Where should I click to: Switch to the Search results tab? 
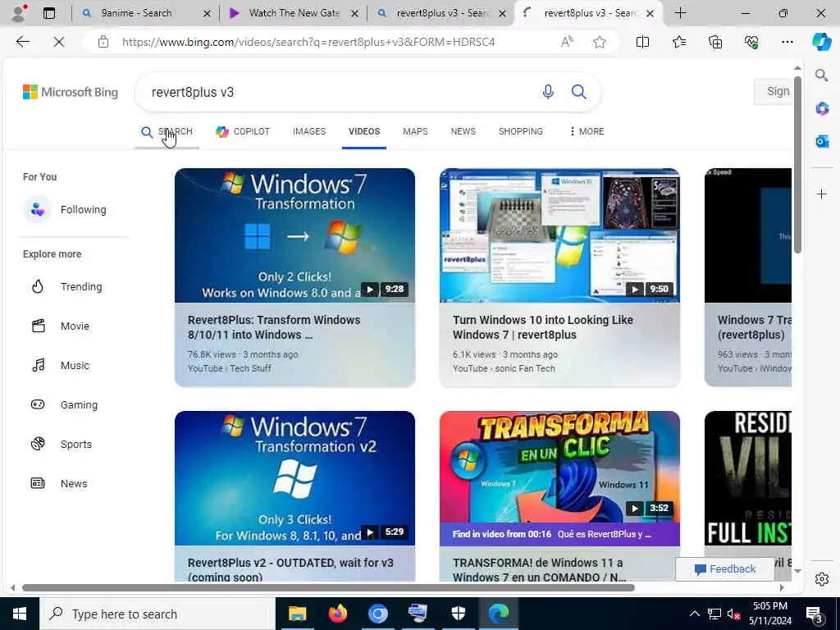(167, 131)
